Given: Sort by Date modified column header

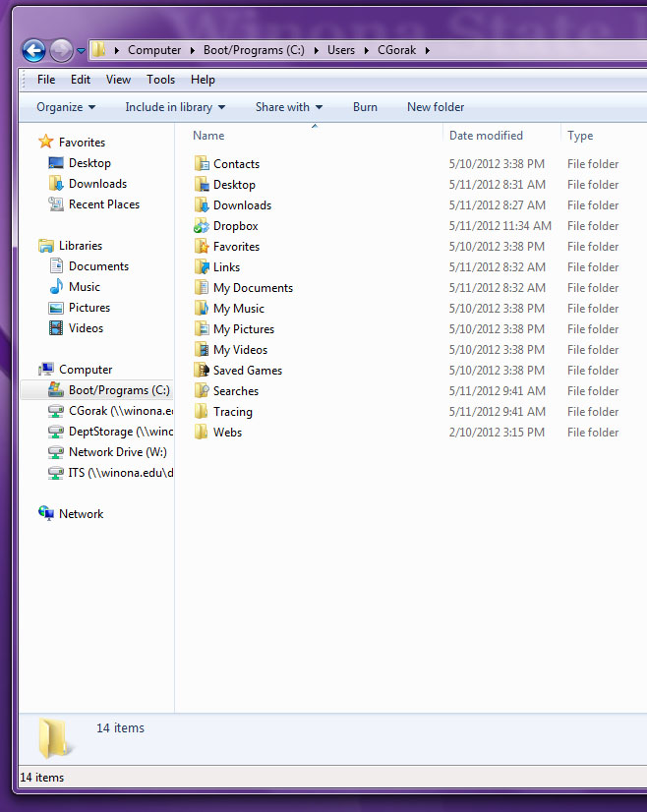Looking at the screenshot, I should click(x=486, y=136).
